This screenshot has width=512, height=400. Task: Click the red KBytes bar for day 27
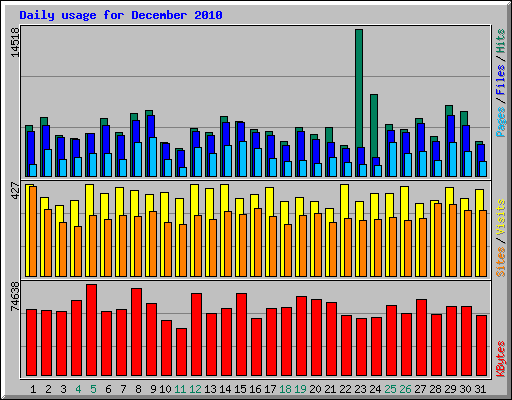pyautogui.click(x=422, y=338)
